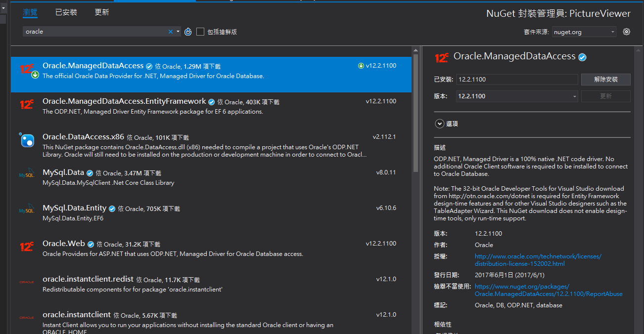This screenshot has width=644, height=334.
Task: Click the oracle search input field
Action: point(94,32)
